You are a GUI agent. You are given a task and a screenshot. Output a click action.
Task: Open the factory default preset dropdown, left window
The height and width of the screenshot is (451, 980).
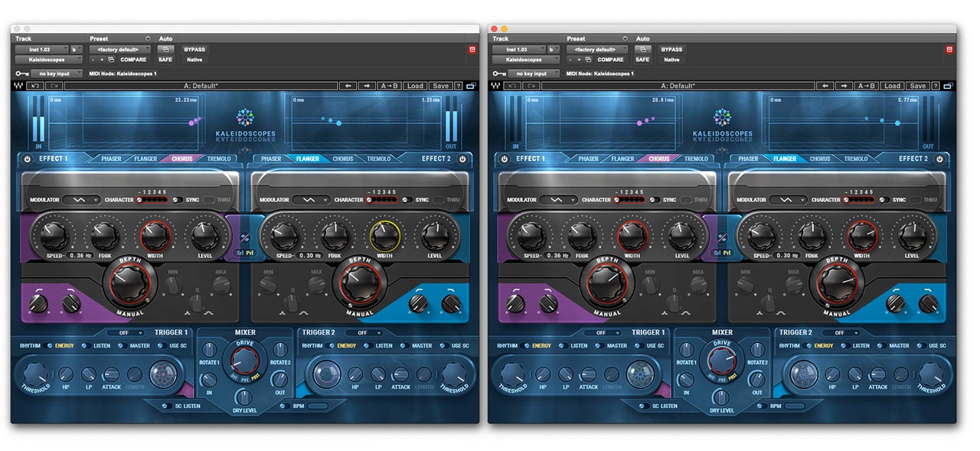120,49
